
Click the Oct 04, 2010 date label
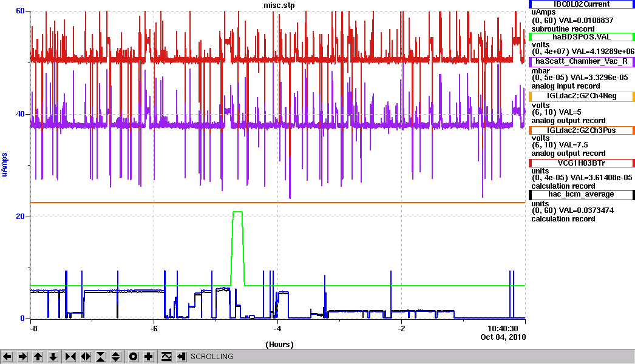tap(503, 337)
